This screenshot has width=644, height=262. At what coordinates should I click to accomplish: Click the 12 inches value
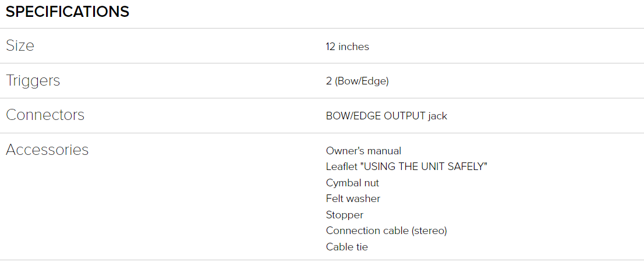347,47
